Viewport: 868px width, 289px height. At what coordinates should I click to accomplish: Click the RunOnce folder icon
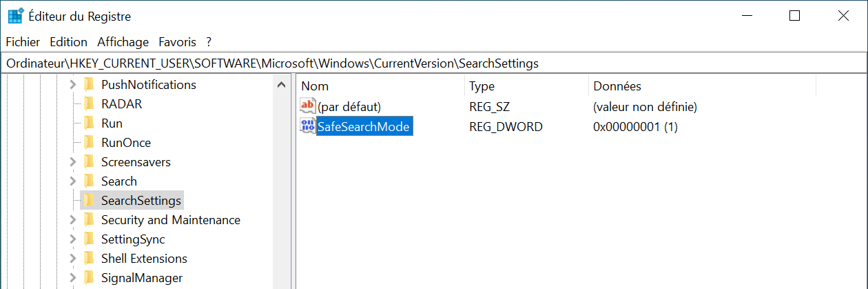(x=88, y=143)
